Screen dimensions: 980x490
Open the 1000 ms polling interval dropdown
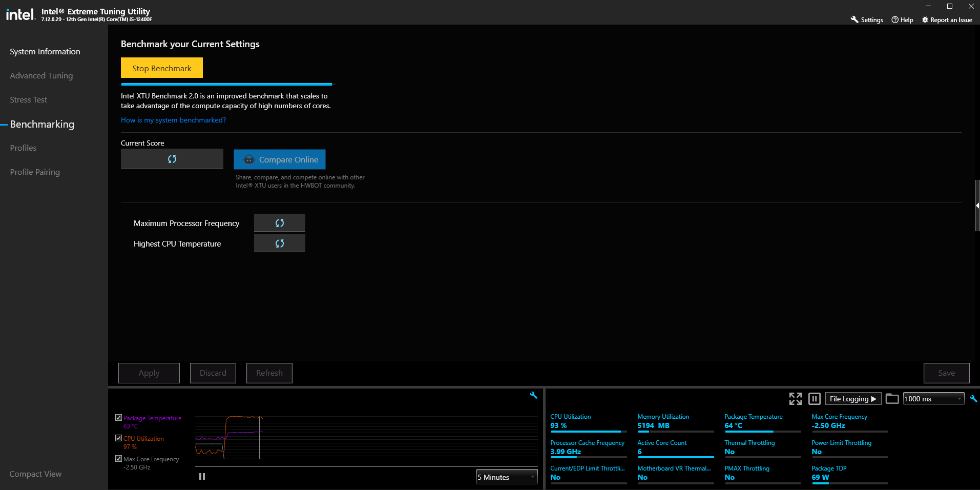coord(934,399)
